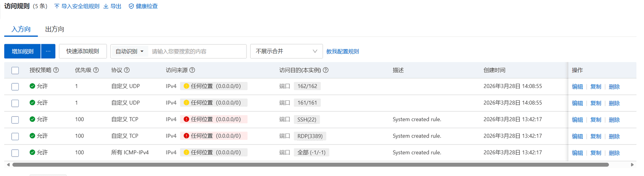Switch to the 出方向 tab
The width and height of the screenshot is (644, 176).
[55, 29]
